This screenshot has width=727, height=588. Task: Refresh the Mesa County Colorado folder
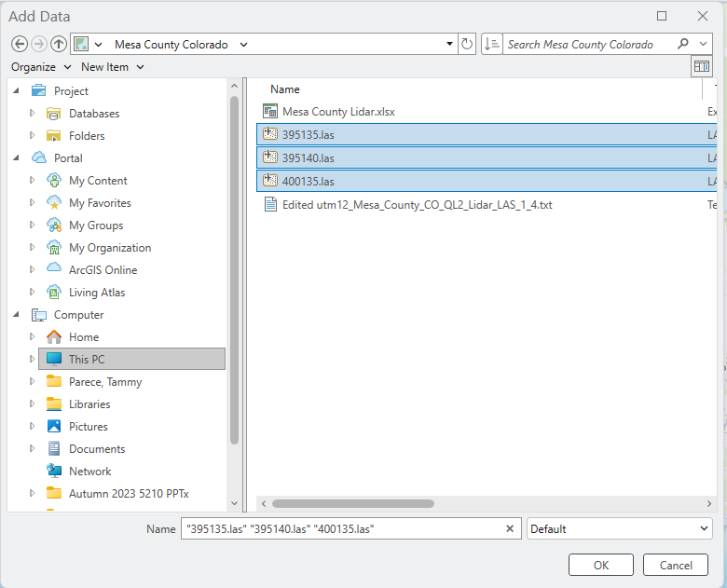pos(466,44)
